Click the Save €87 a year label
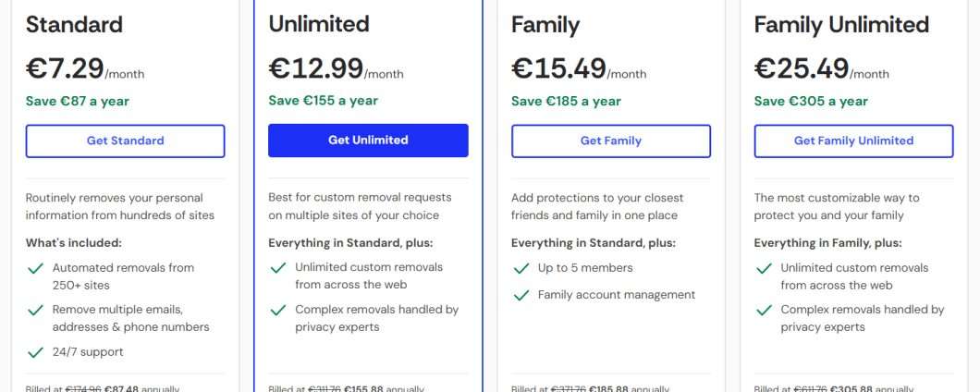Screen dimensions: 980x392 [78, 101]
